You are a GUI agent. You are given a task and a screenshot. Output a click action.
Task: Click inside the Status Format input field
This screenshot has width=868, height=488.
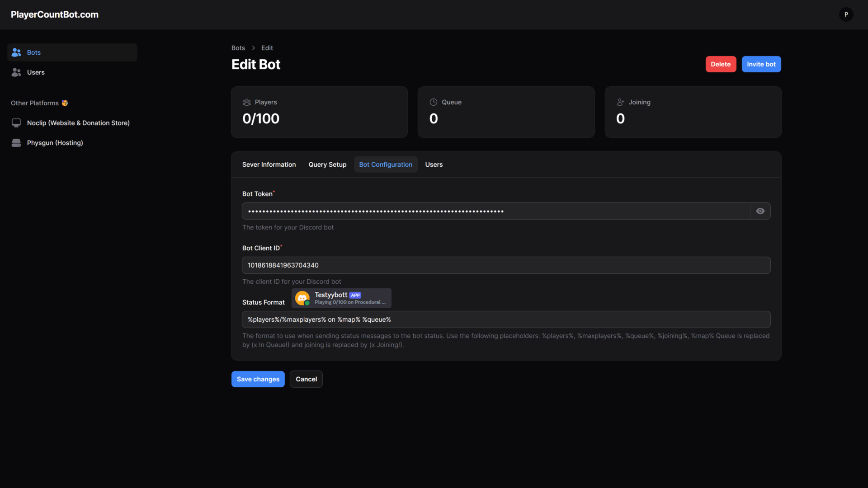pyautogui.click(x=505, y=319)
